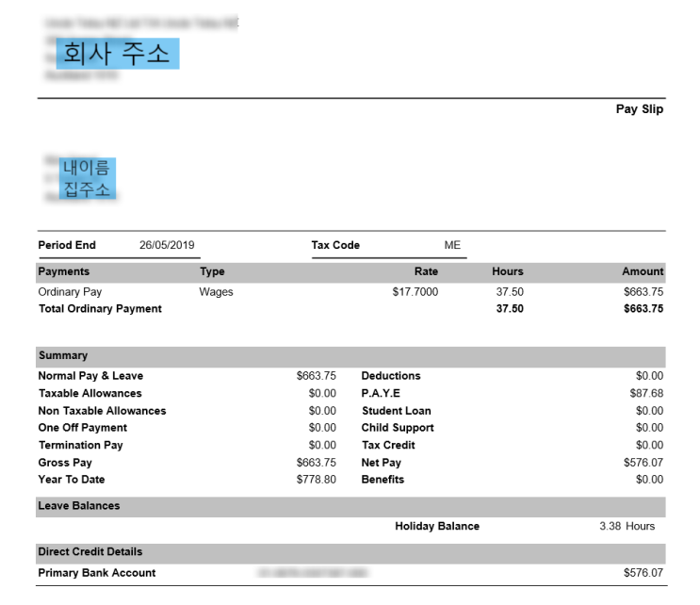This screenshot has height=605, width=700.
Task: Click the Amount column header
Action: [643, 271]
